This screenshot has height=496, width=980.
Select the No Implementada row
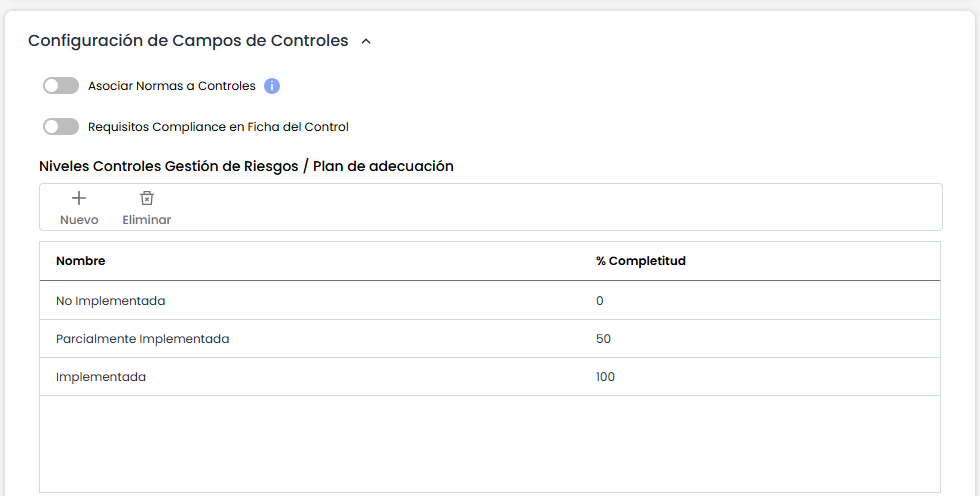111,300
